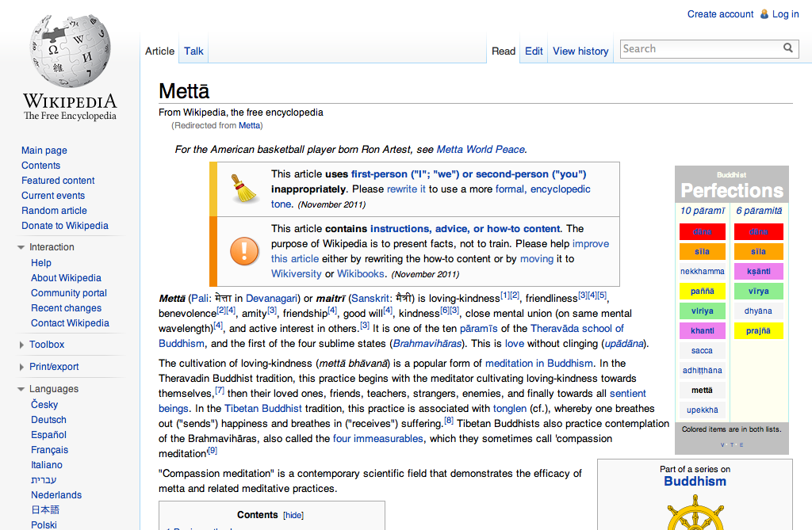Switch to the Article tab
This screenshot has height=530, width=812.
pos(159,51)
